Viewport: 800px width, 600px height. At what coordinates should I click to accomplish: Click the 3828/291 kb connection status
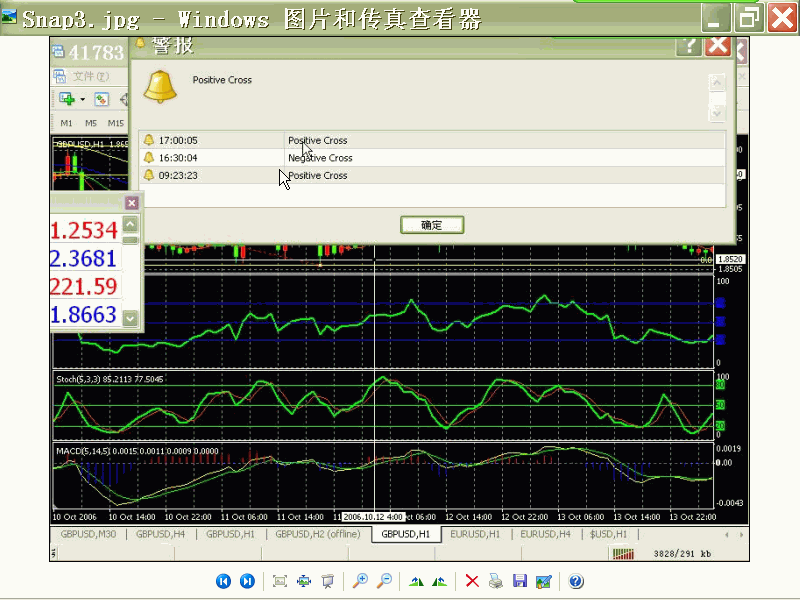click(x=683, y=554)
